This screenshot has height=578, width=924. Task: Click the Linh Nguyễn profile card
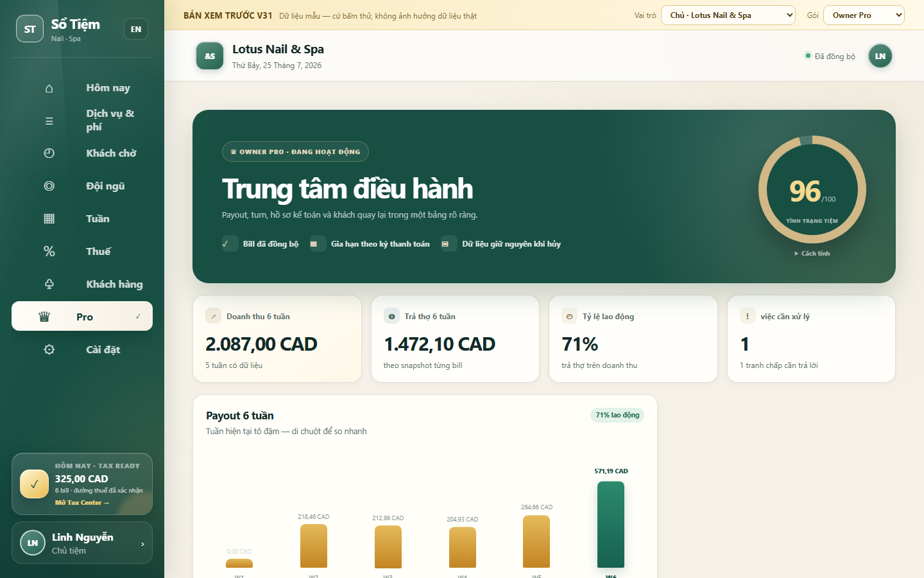click(82, 543)
